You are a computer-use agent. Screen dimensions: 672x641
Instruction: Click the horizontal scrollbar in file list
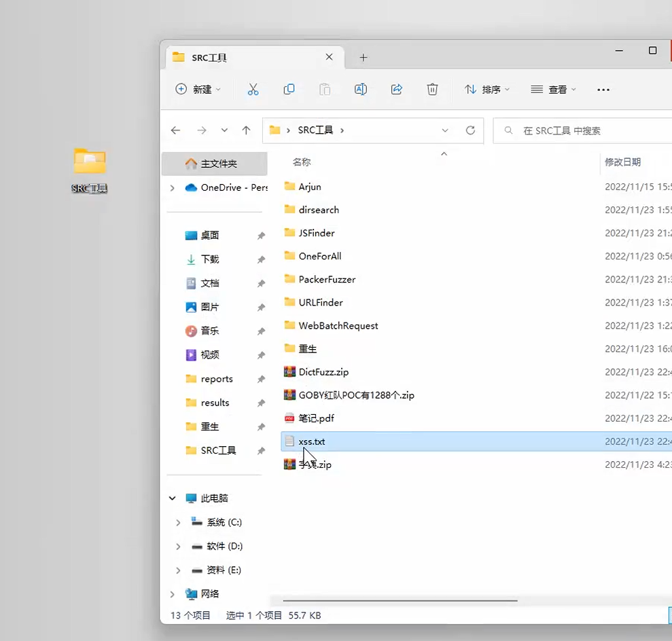[x=400, y=601]
